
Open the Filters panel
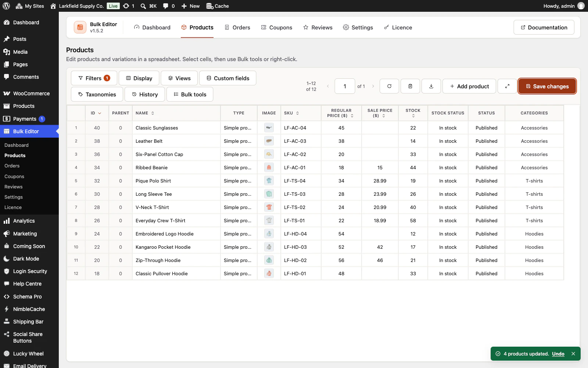[94, 78]
